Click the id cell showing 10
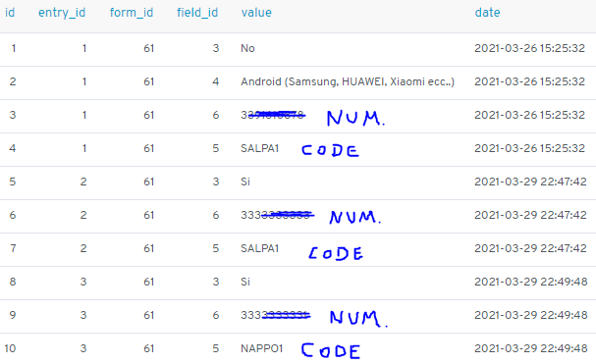The height and width of the screenshot is (364, 596). [x=10, y=348]
